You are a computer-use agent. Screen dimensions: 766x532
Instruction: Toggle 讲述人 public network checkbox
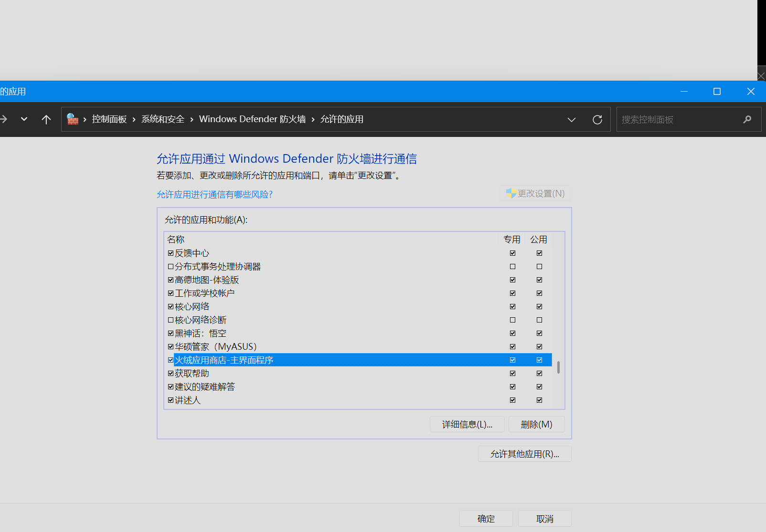539,400
